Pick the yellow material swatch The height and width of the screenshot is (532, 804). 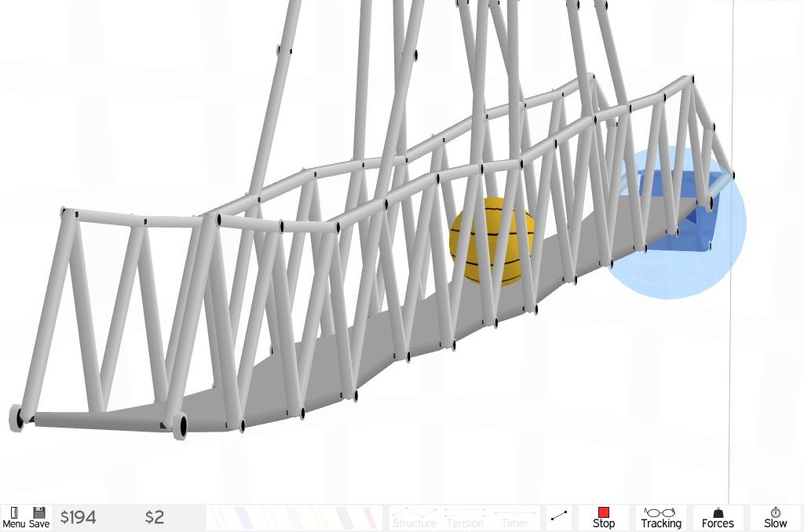coord(320,517)
